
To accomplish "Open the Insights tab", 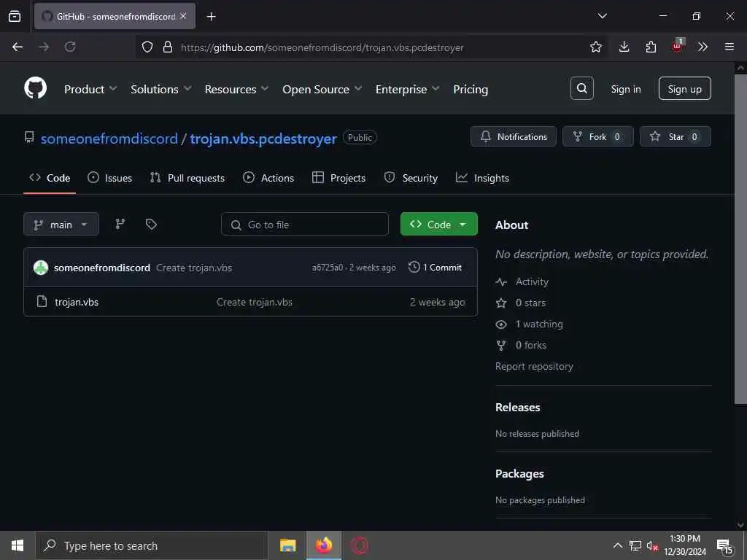I will (x=482, y=178).
